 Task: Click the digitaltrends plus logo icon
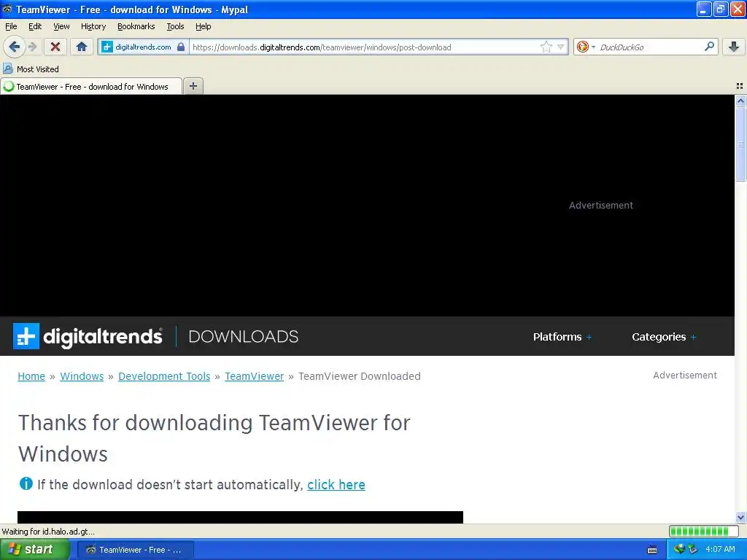(x=26, y=336)
